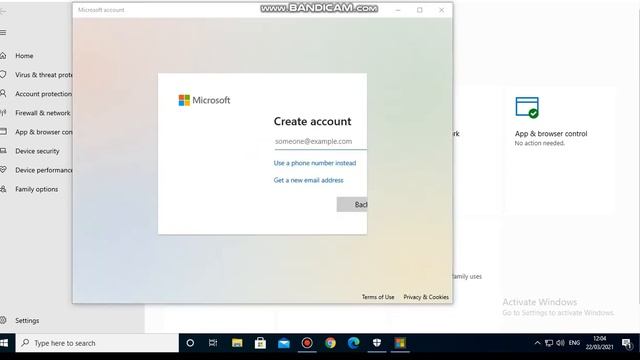Open Task View on taskbar
Viewport: 640px width, 360px height.
(x=213, y=343)
